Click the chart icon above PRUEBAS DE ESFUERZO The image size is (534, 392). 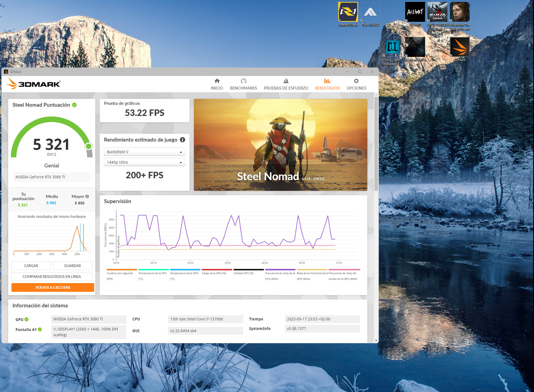pyautogui.click(x=286, y=81)
